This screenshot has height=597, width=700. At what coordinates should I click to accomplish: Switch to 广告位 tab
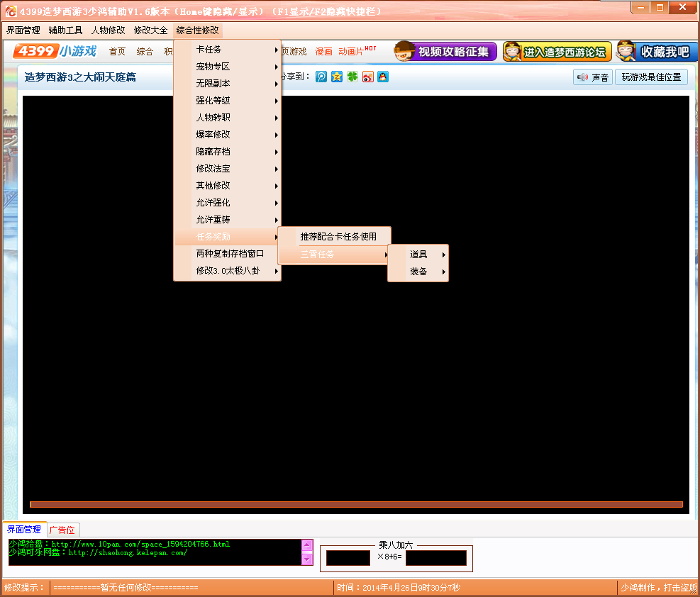[62, 530]
